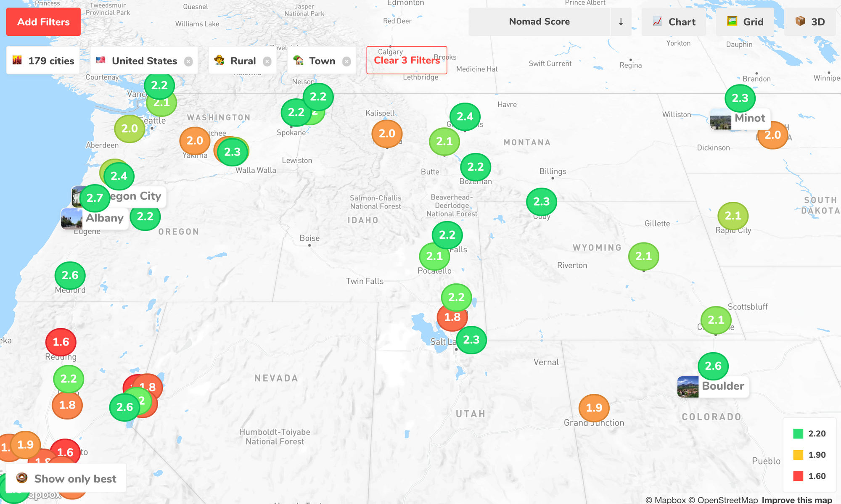Switch to Chart view
The image size is (841, 504).
(674, 22)
